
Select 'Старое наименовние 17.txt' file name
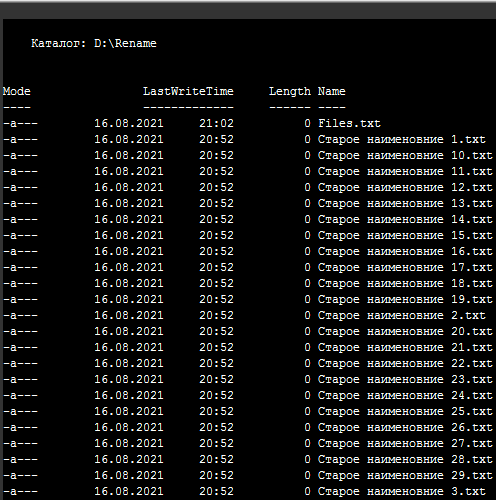405,267
